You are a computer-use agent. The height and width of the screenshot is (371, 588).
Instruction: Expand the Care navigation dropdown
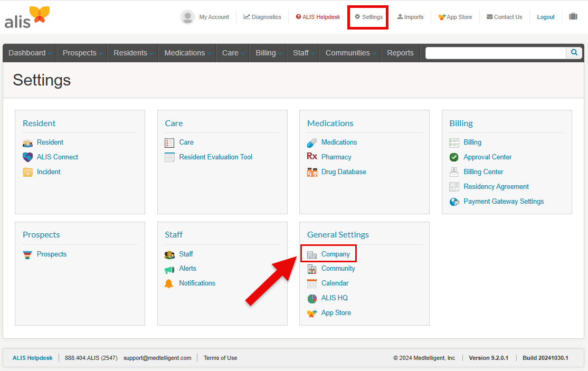pos(233,53)
